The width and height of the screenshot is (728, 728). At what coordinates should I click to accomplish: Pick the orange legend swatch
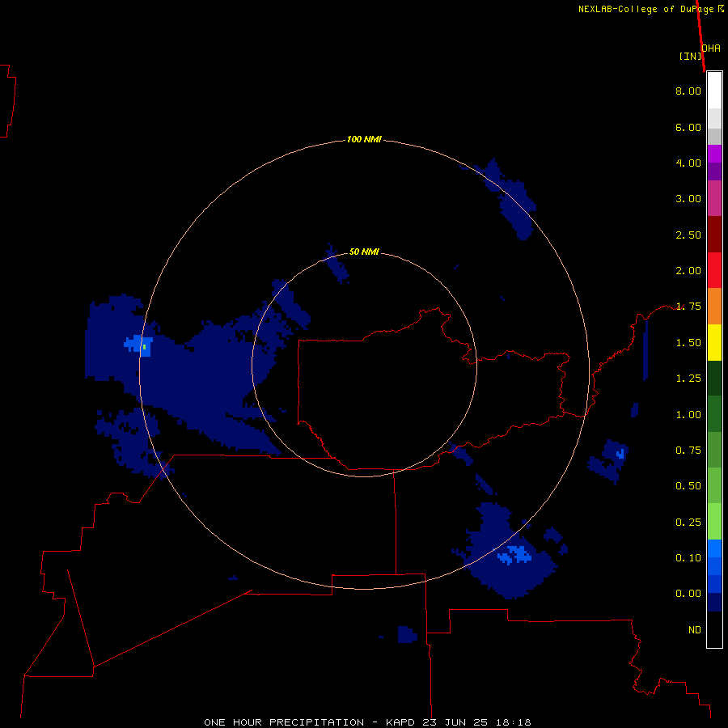click(x=714, y=307)
